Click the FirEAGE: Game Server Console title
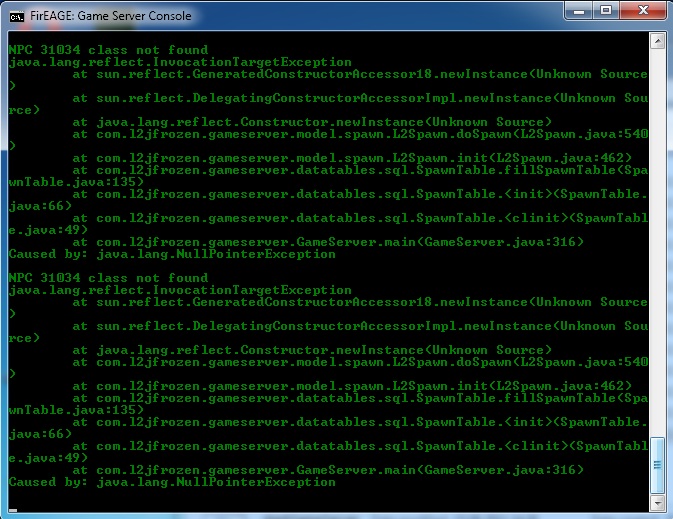Viewport: 673px width, 519px height. [x=111, y=16]
